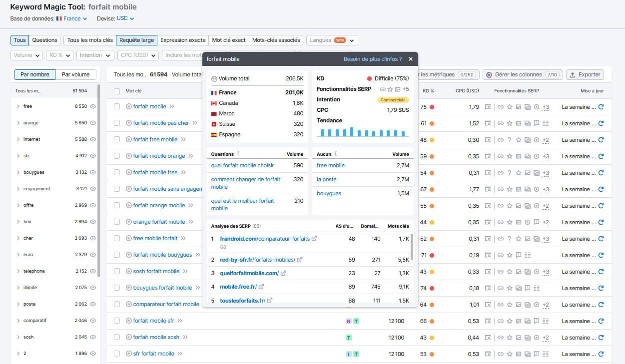Click the SERP analysis list scrollbar
This screenshot has width=625, height=364.
pyautogui.click(x=412, y=246)
